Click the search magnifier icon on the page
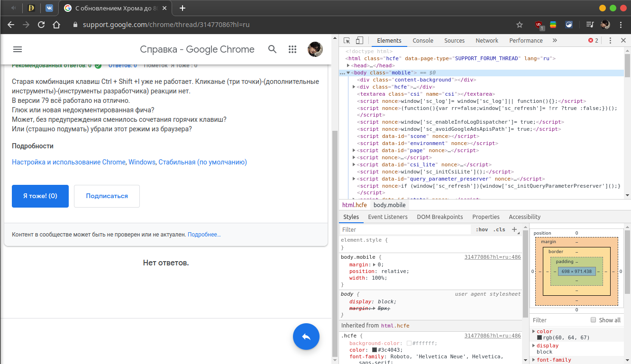Viewport: 631px width, 364px height. [272, 49]
